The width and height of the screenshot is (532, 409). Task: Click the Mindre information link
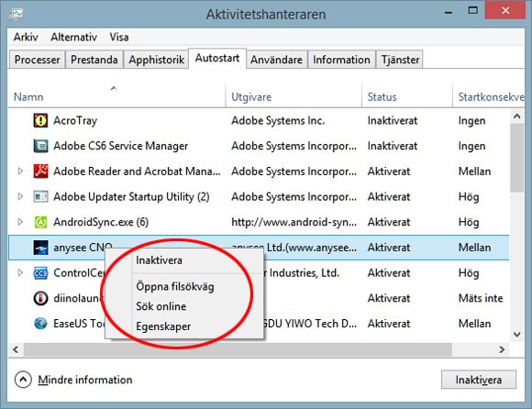[85, 380]
